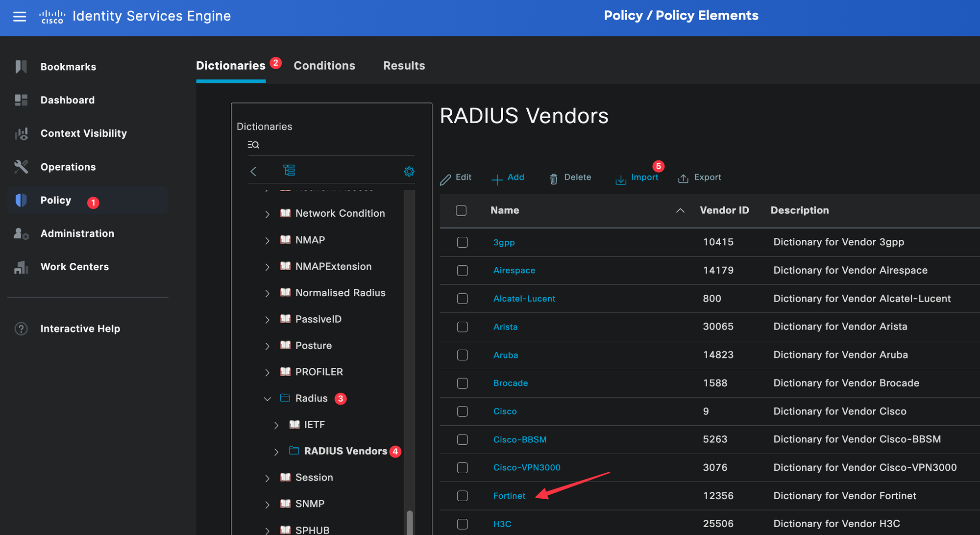
Task: Click the dictionaries tree scrollbar thumb
Action: 410,522
